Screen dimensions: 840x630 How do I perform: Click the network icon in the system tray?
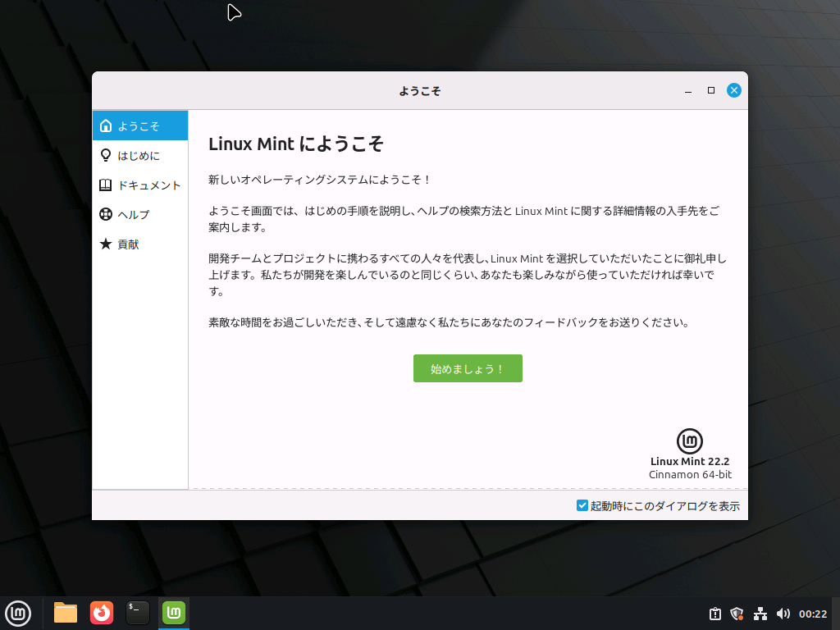pos(760,614)
